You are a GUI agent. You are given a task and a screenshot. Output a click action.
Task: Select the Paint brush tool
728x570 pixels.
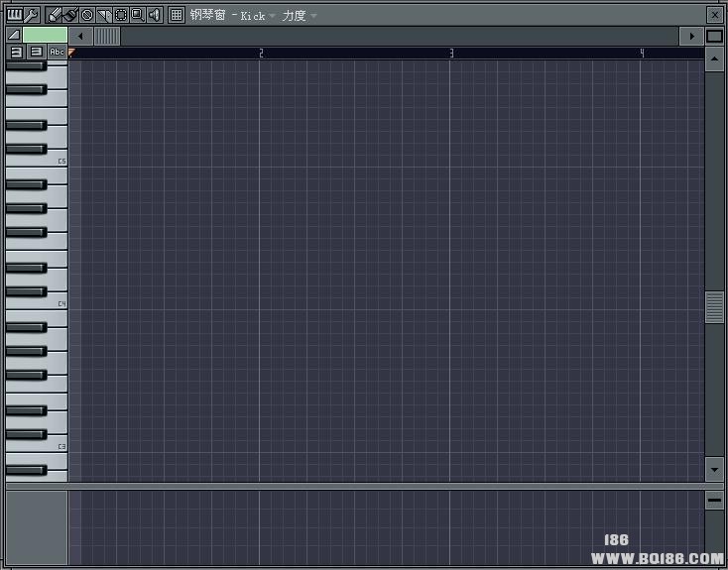click(x=70, y=15)
